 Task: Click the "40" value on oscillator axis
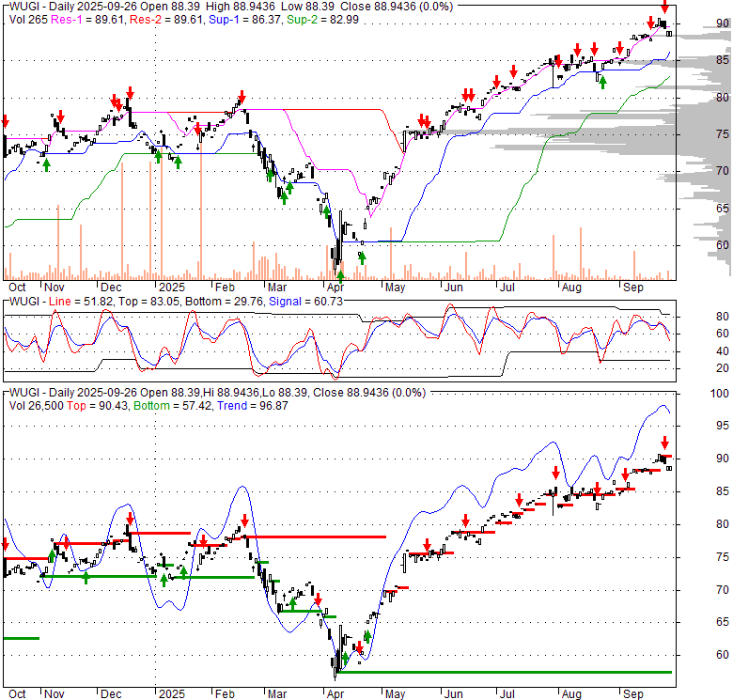pyautogui.click(x=723, y=350)
